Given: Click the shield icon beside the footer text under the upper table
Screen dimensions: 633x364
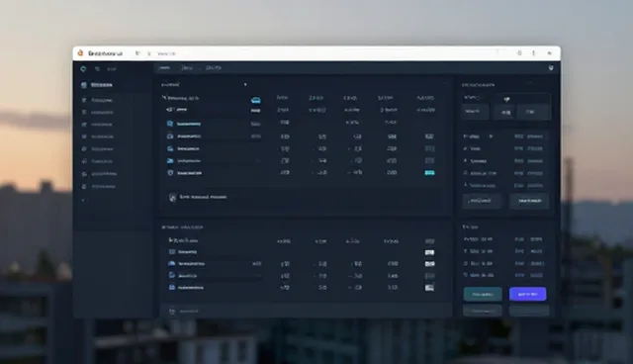Looking at the screenshot, I should click(x=172, y=198).
